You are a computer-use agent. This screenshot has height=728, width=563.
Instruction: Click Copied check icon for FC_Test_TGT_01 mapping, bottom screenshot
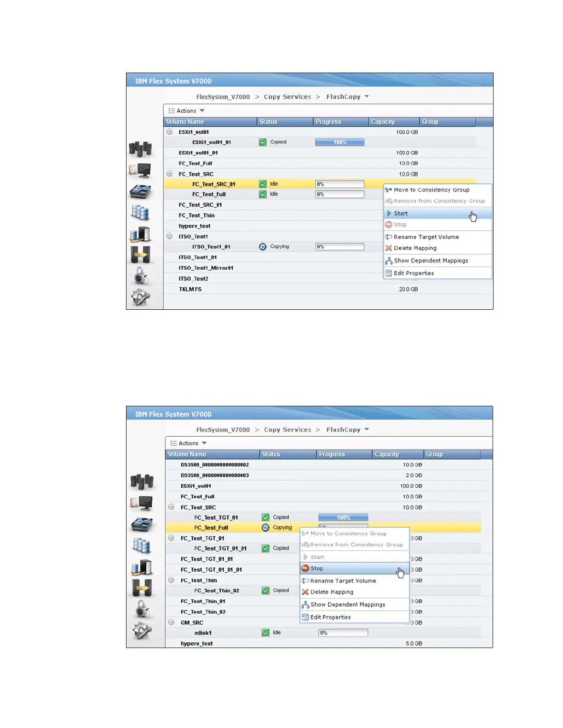[265, 518]
